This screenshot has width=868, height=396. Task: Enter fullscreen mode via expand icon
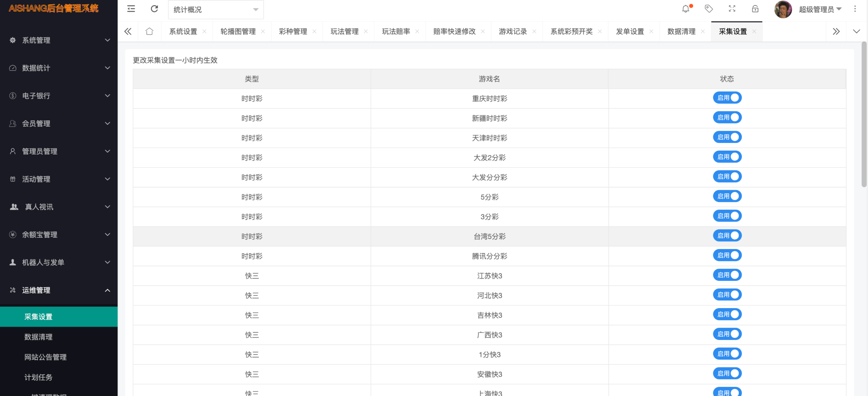[732, 9]
